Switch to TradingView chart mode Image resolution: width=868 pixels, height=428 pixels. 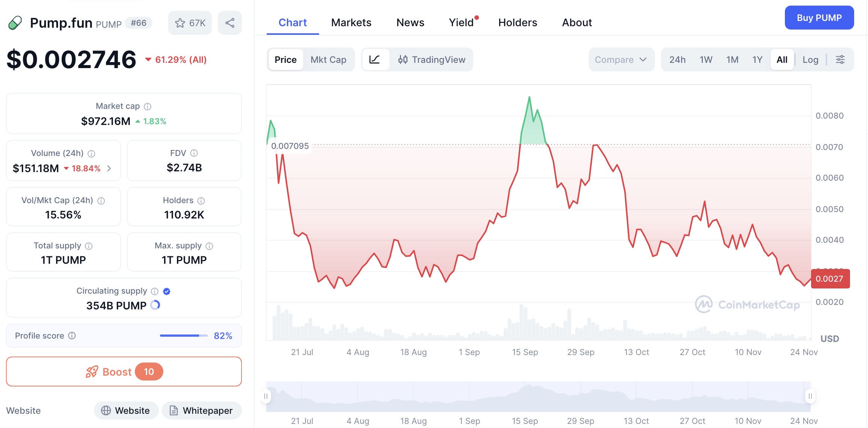click(432, 59)
